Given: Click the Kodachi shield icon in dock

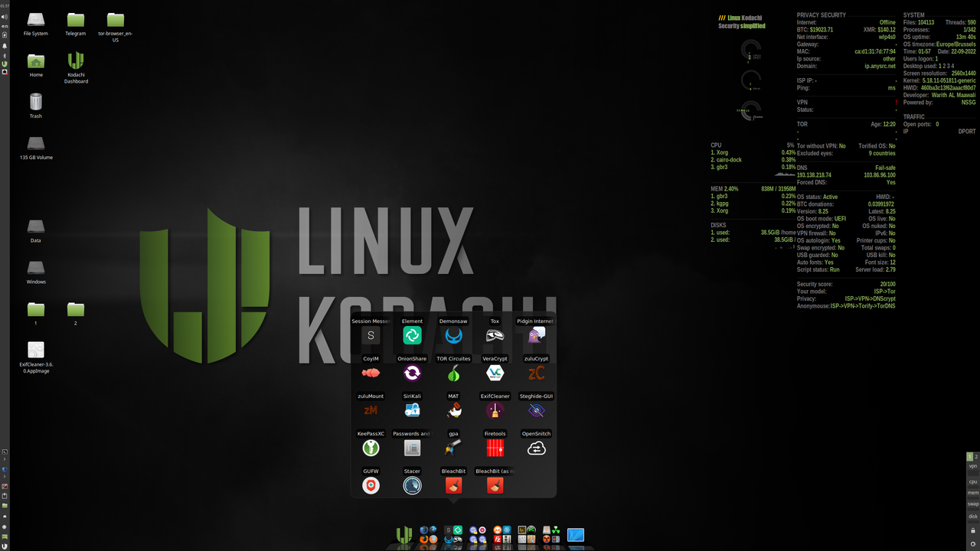Looking at the screenshot, I should [x=403, y=534].
